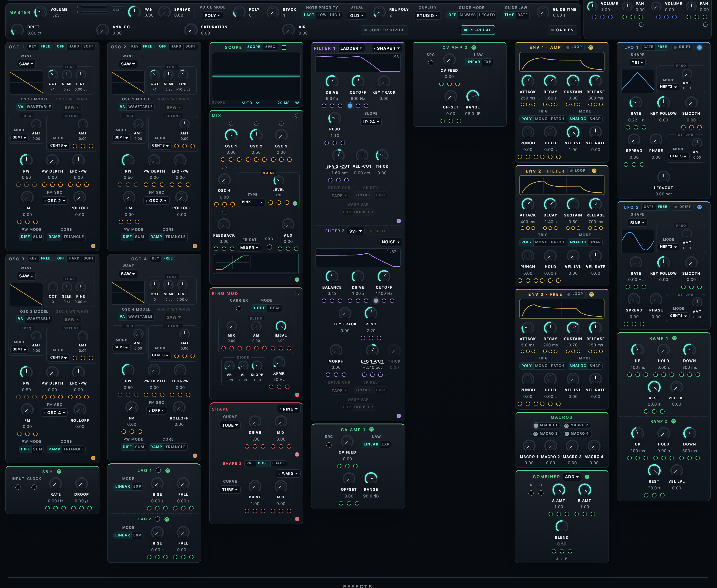Open the LFO 1 SHAPE TRI dropdown

637,63
